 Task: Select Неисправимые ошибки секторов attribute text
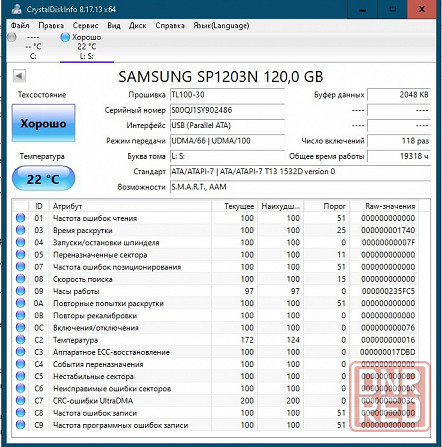tap(112, 389)
